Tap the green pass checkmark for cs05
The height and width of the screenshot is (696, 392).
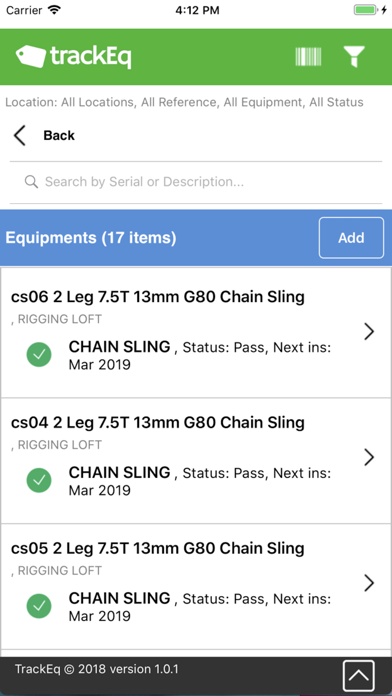click(39, 605)
